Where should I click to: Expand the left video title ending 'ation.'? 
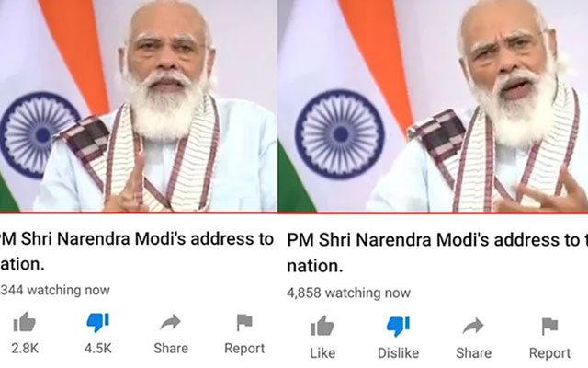(137, 251)
